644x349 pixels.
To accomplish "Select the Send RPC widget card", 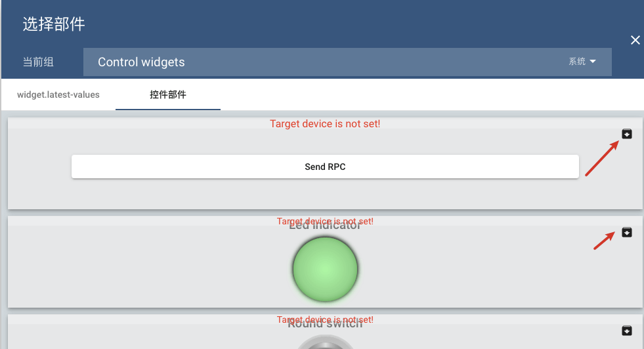I will tap(197, 190).
